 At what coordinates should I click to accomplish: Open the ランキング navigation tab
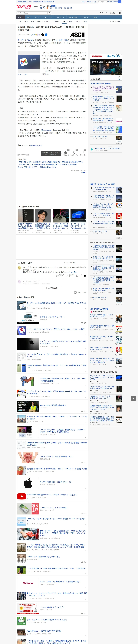(x=86, y=17)
